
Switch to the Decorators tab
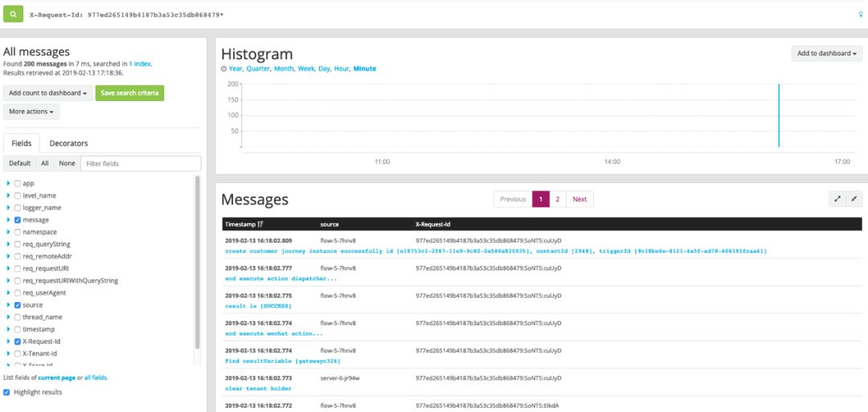68,143
